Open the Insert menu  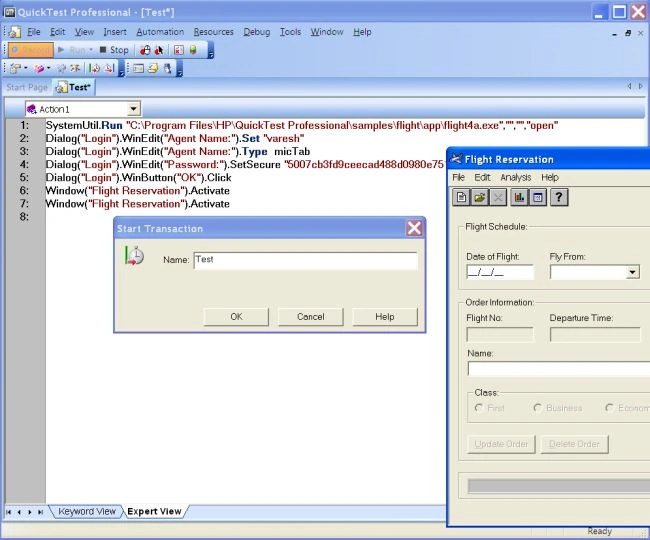[x=115, y=32]
